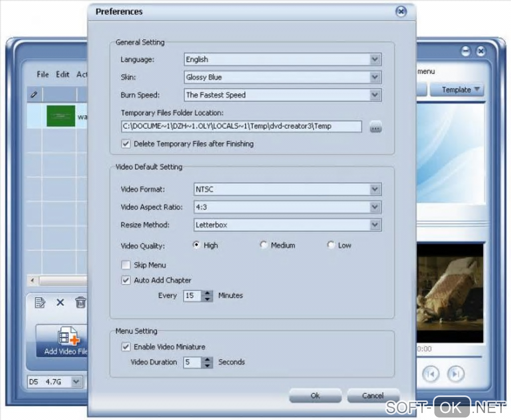
Task: Select Medium video quality
Action: [264, 245]
